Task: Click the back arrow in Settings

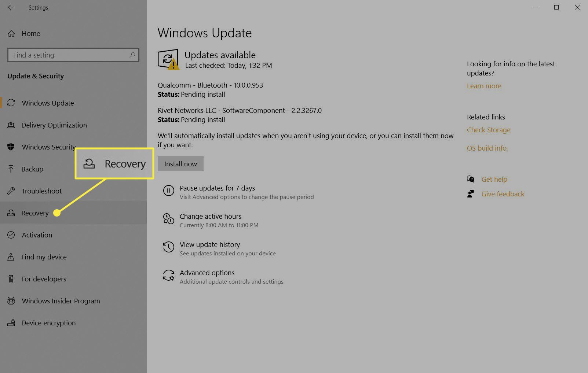Action: coord(11,7)
